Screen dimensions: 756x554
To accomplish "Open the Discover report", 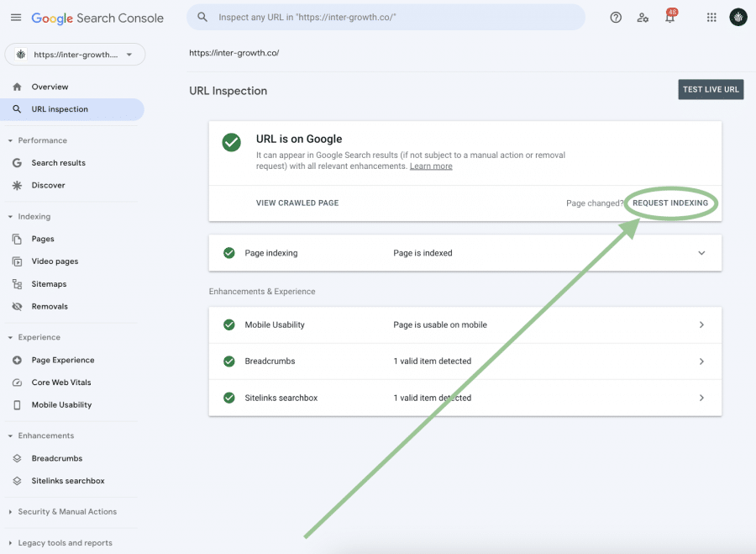I will (x=48, y=185).
